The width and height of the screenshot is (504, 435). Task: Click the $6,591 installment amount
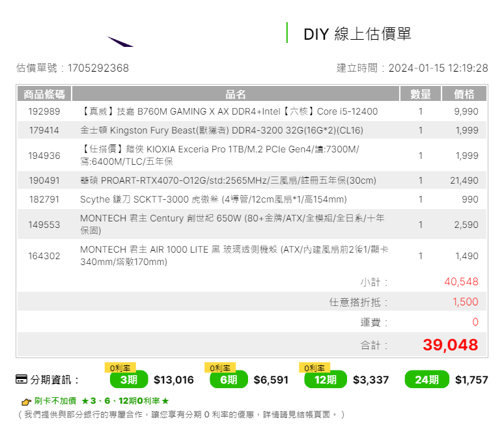[271, 380]
